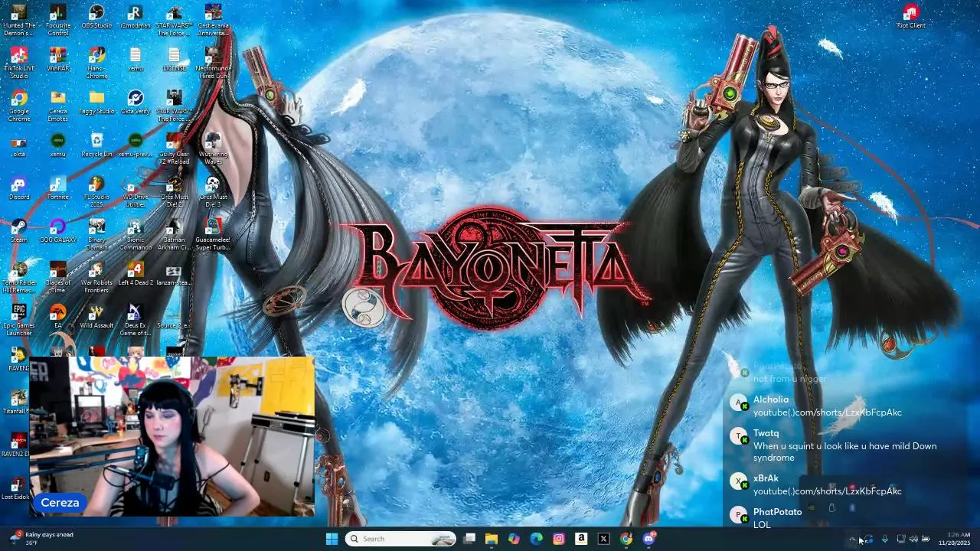This screenshot has width=980, height=551.
Task: Select the Bionic Commando desktop icon
Action: click(x=136, y=234)
